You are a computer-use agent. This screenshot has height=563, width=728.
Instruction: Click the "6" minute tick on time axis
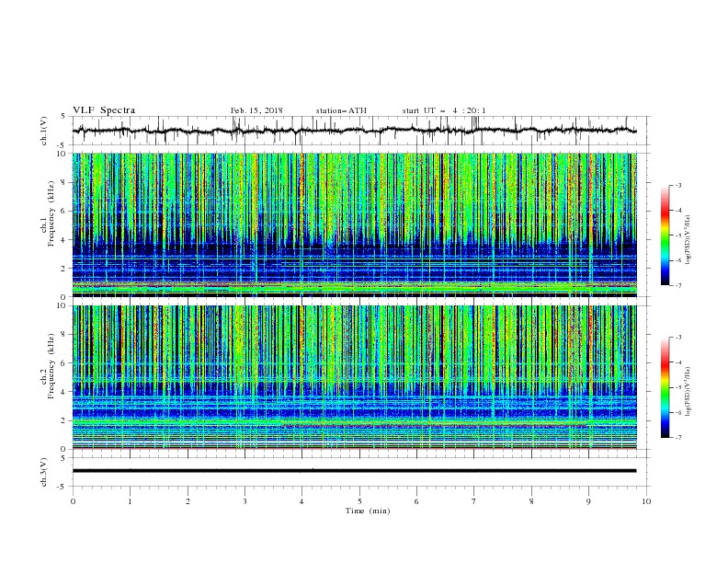click(x=416, y=501)
